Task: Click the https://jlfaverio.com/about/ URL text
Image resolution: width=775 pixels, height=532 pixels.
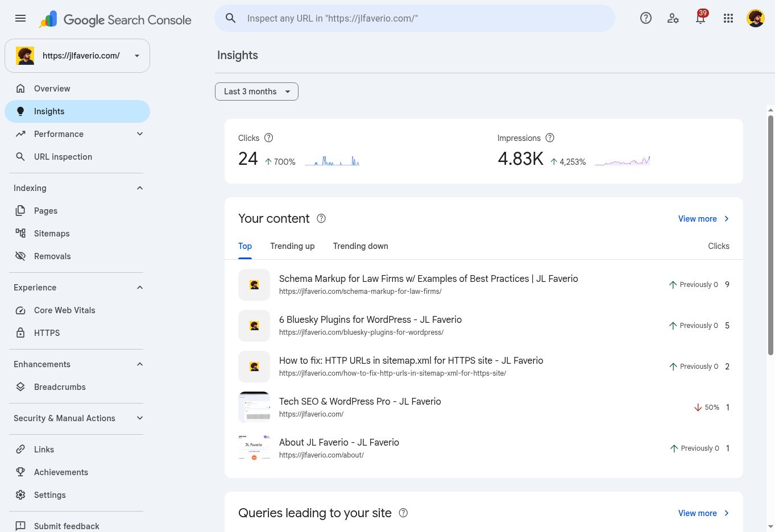Action: (x=321, y=455)
